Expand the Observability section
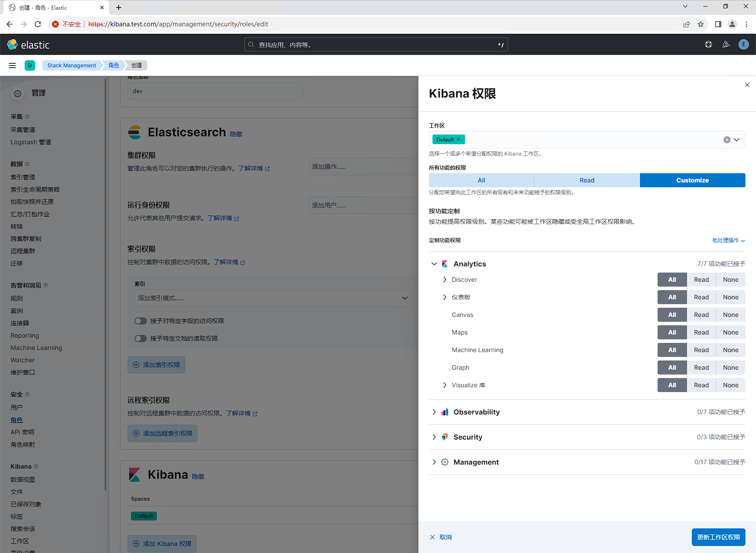 (x=434, y=412)
